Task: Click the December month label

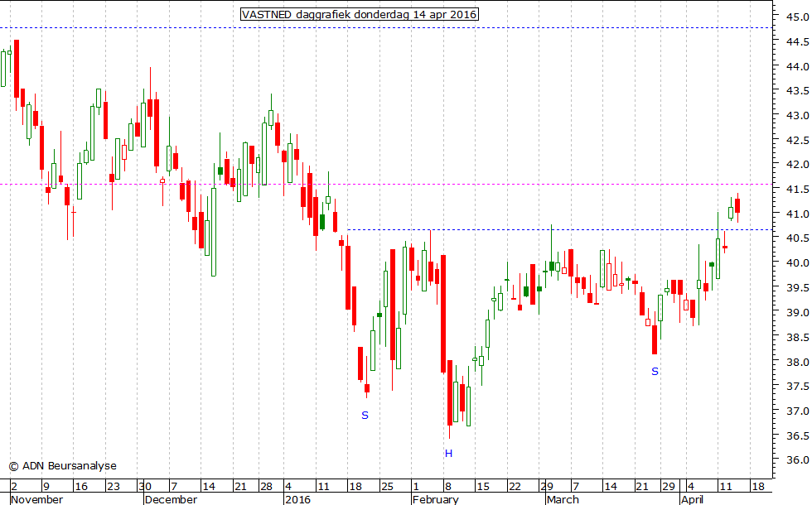Action: point(171,499)
